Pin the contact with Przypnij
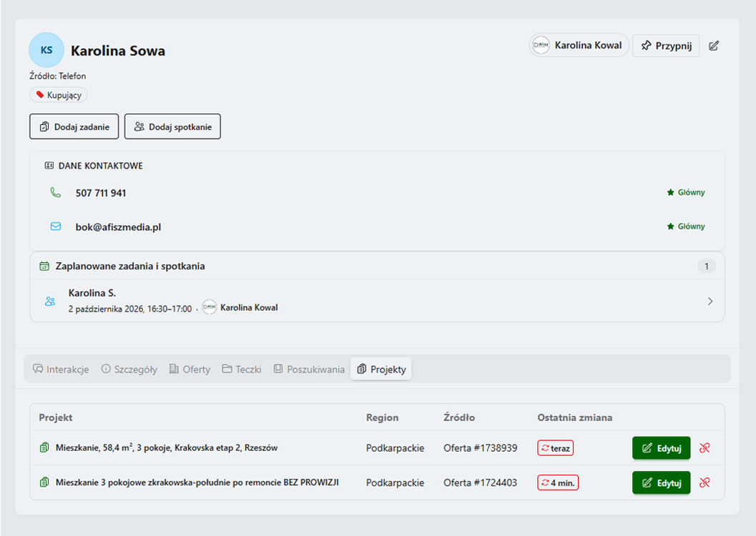Viewport: 756px width, 536px height. pyautogui.click(x=666, y=46)
